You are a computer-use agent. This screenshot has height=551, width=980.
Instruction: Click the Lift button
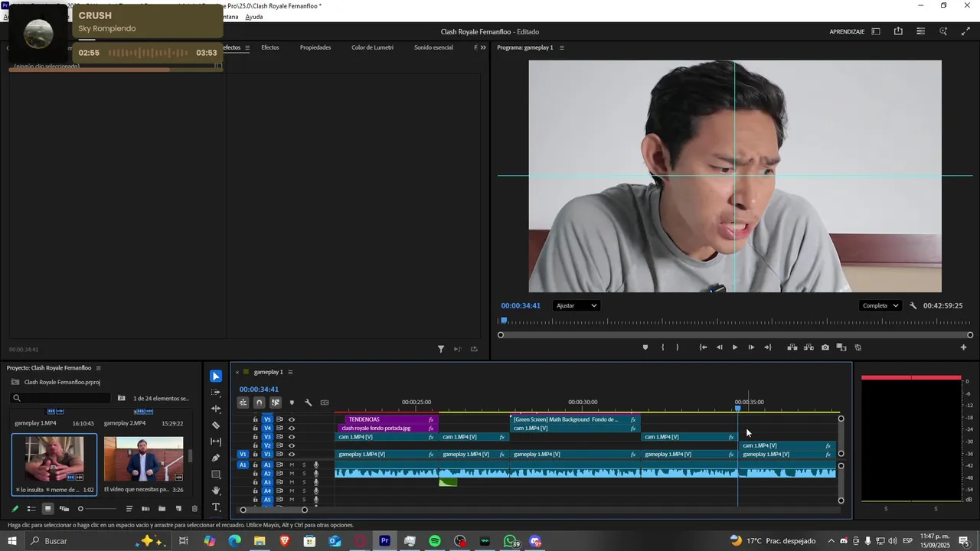[792, 347]
